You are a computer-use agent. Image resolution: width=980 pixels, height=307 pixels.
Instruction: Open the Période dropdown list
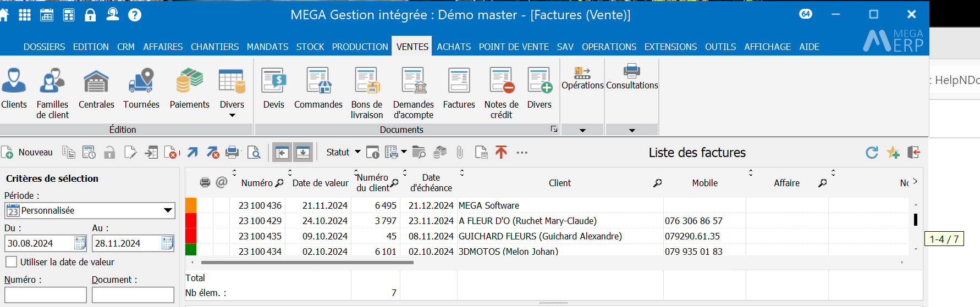click(168, 210)
